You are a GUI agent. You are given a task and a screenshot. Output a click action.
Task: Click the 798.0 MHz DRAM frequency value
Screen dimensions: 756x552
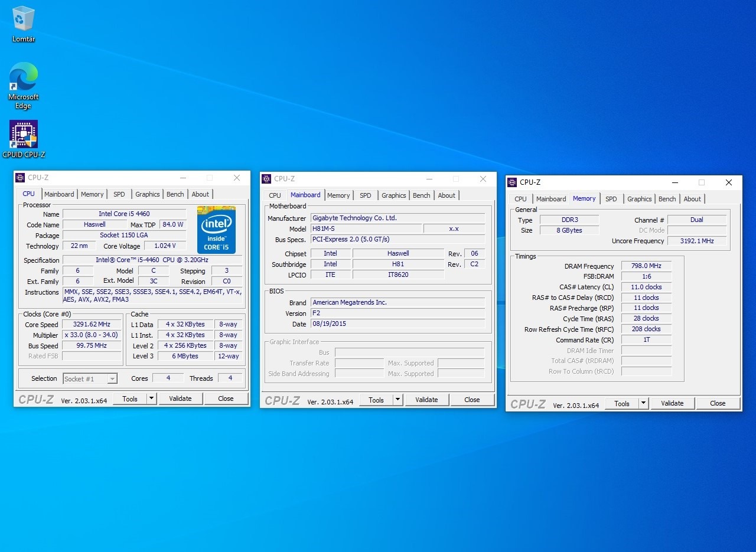tap(646, 266)
